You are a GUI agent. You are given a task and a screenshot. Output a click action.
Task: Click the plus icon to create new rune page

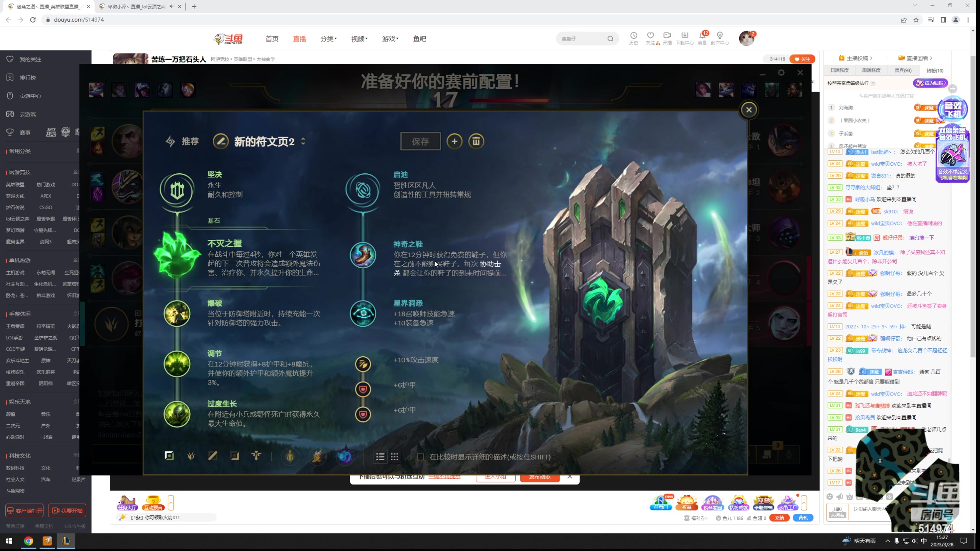[455, 141]
